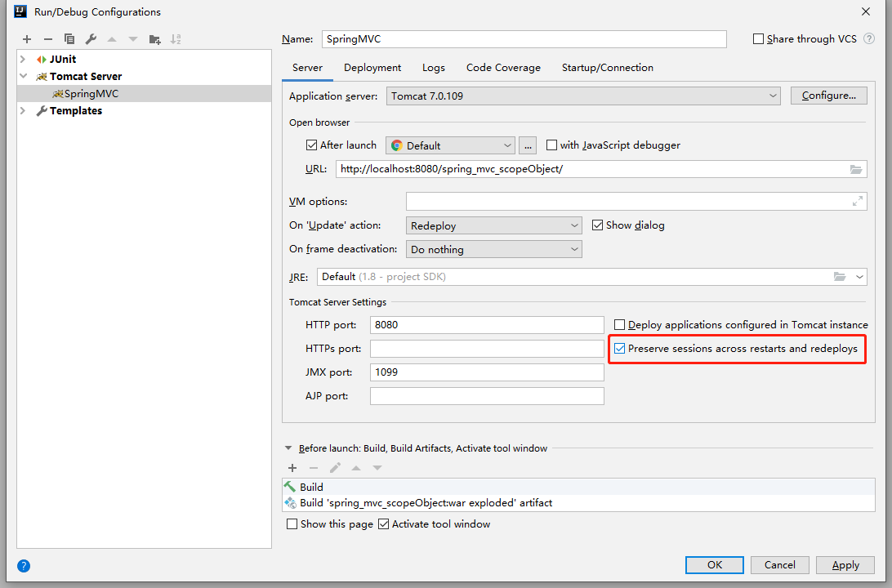Open JRE dropdown arrow
This screenshot has height=588, width=892.
click(x=859, y=277)
